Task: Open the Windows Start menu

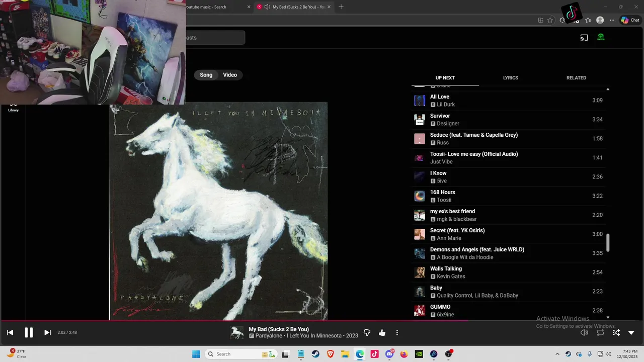Action: pos(196,354)
